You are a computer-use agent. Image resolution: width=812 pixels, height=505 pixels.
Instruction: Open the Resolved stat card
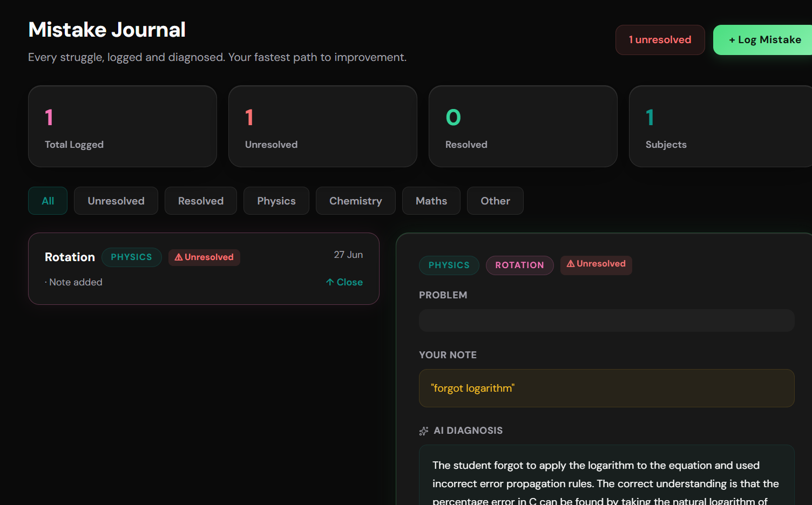tap(523, 126)
